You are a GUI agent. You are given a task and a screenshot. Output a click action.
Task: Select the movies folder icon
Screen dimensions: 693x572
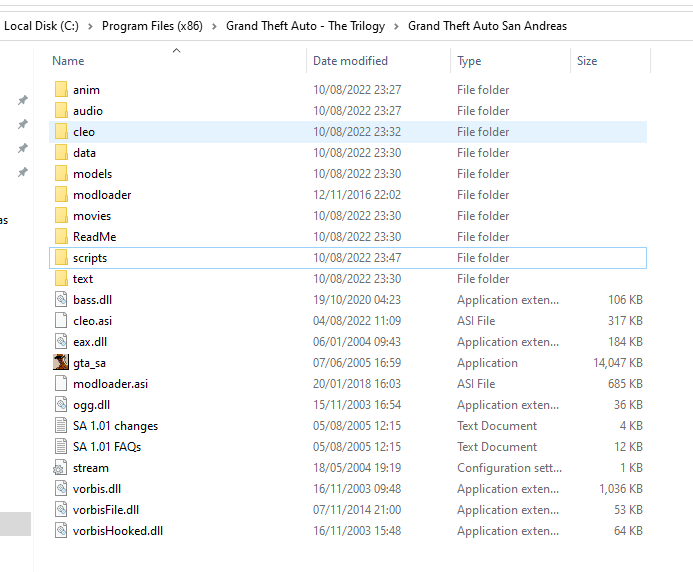(61, 216)
